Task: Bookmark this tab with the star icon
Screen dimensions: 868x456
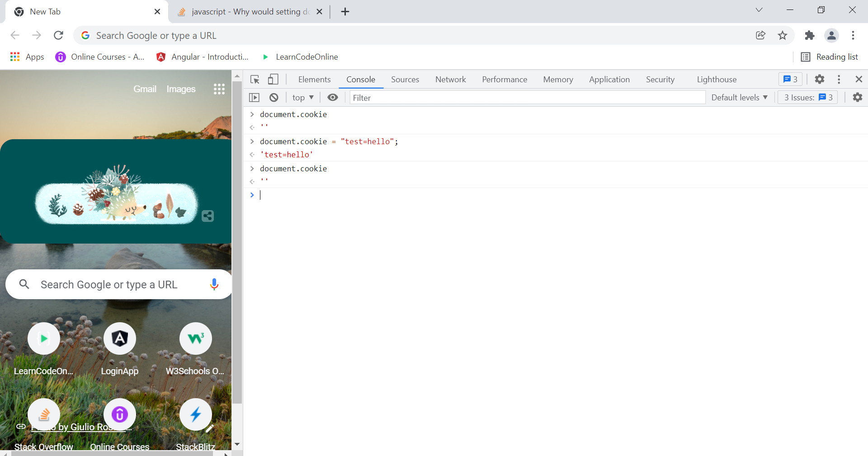Action: (x=783, y=35)
